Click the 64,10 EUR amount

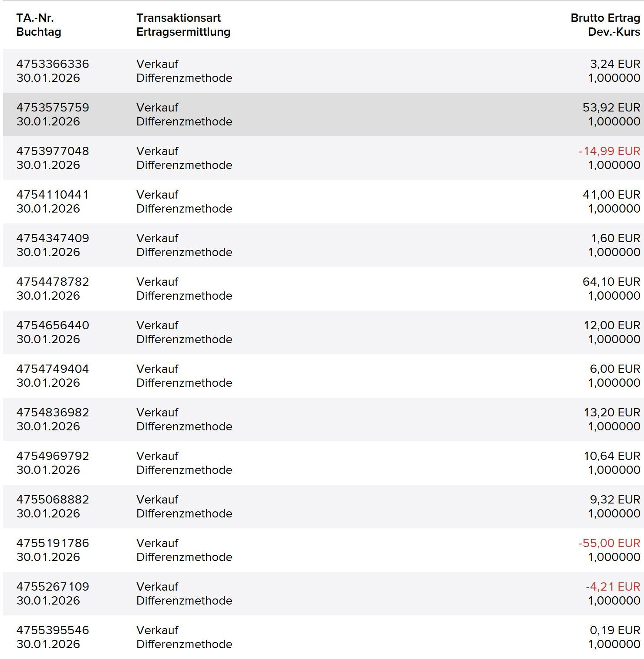[611, 282]
